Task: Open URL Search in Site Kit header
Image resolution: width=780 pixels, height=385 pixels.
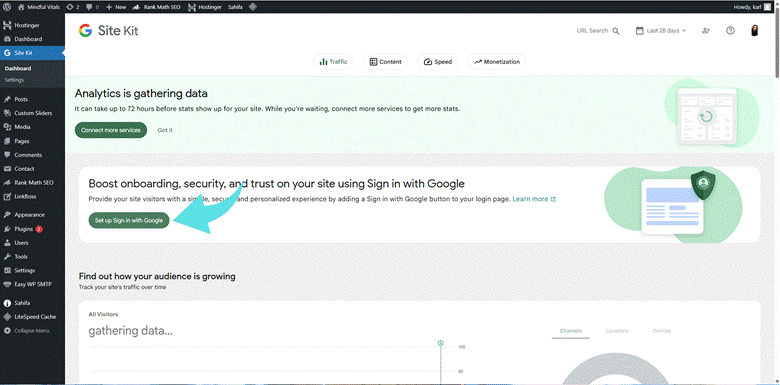Action: click(x=598, y=31)
